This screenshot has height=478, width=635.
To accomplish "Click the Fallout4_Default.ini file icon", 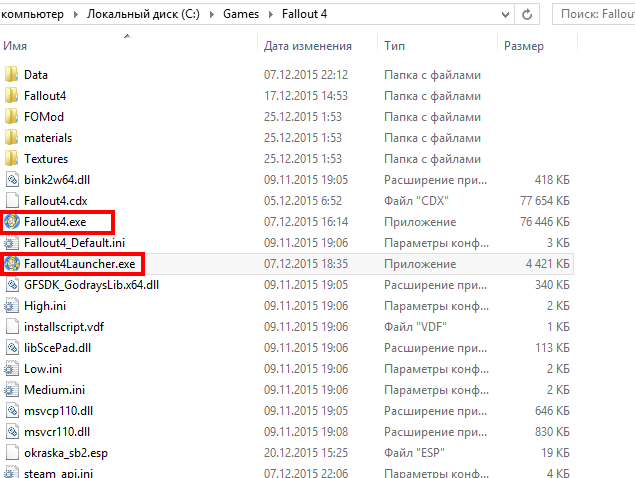I will [x=12, y=243].
